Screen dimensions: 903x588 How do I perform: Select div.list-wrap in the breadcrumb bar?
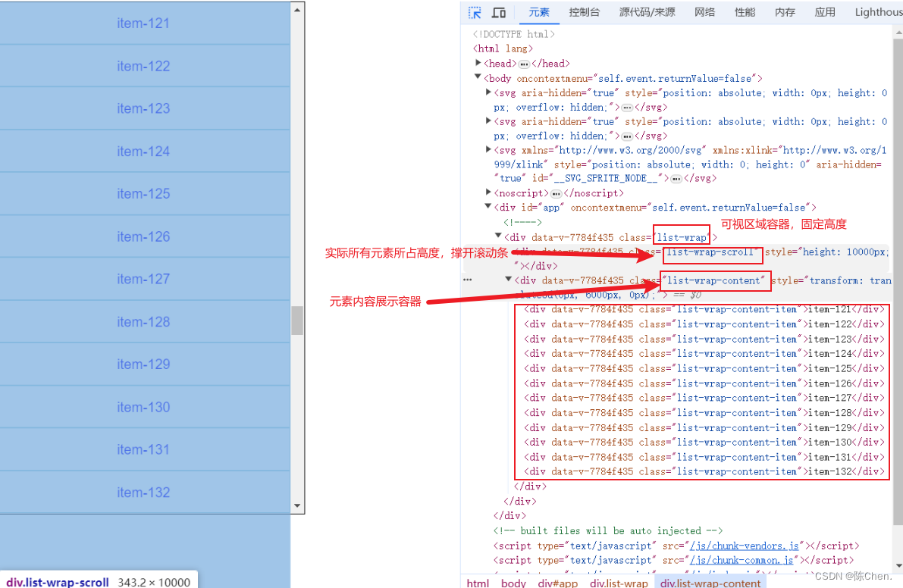coord(619,582)
